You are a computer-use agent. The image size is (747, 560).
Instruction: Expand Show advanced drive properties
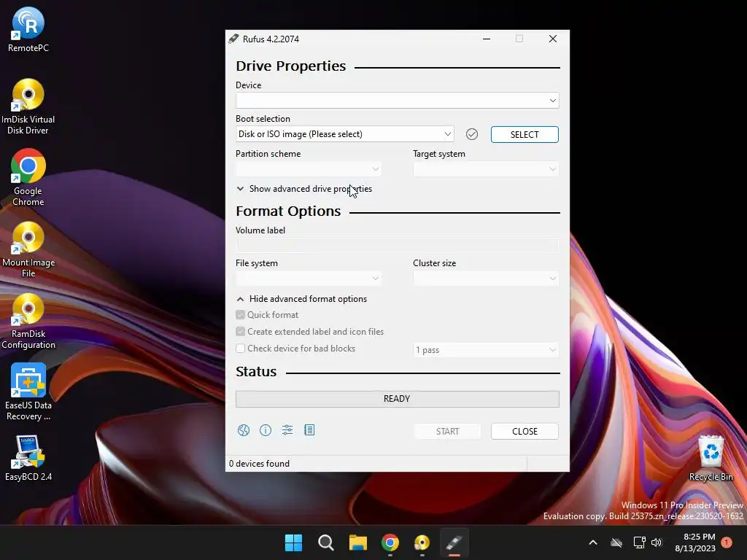[x=304, y=189]
